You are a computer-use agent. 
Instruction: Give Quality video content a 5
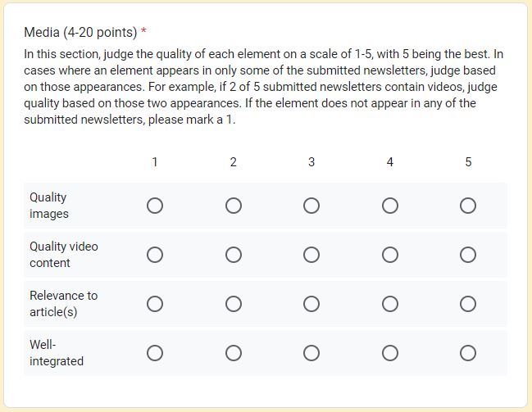(x=468, y=255)
